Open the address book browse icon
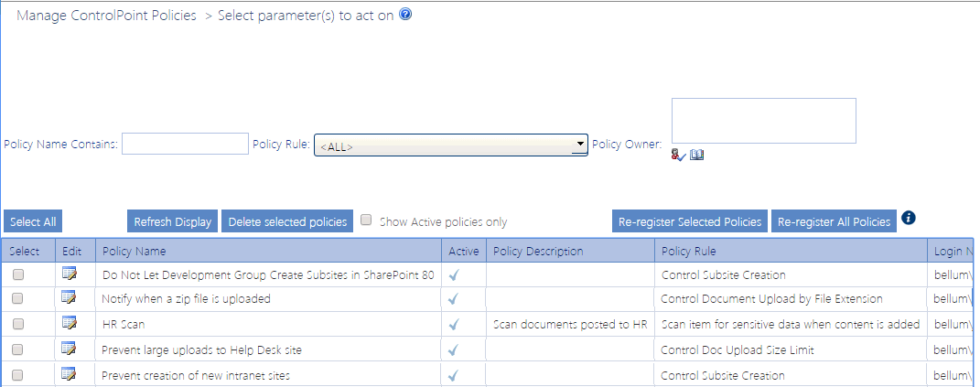The height and width of the screenshot is (387, 980). coord(696,156)
